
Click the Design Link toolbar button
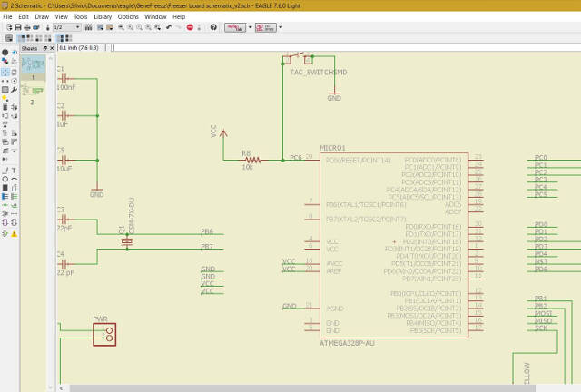click(x=234, y=27)
